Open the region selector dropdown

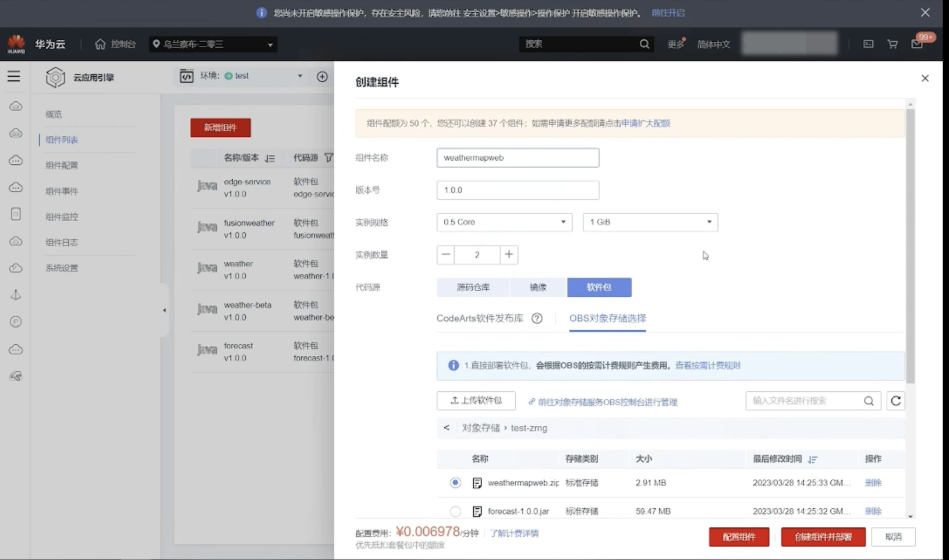(x=213, y=44)
